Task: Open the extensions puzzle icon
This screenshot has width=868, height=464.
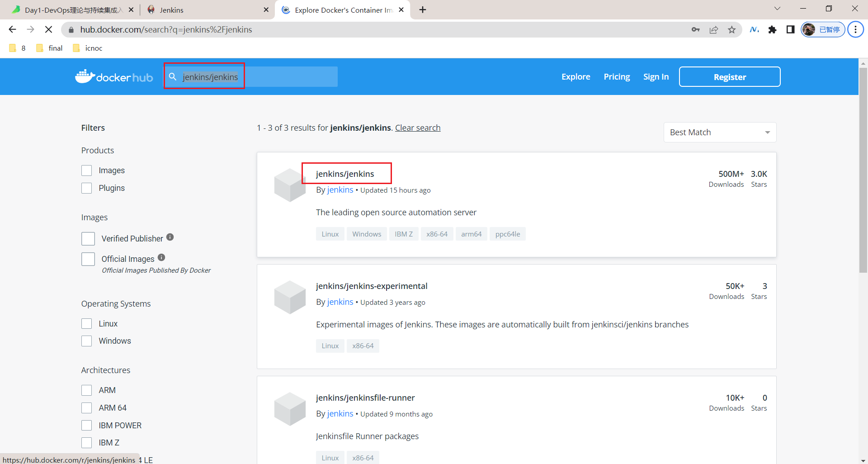Action: point(772,29)
